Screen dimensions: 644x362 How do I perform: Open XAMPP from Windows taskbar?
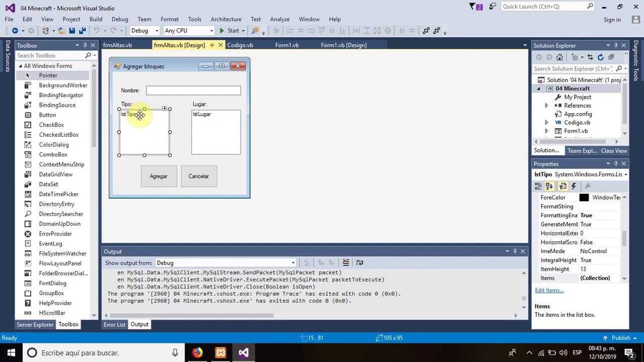click(220, 352)
